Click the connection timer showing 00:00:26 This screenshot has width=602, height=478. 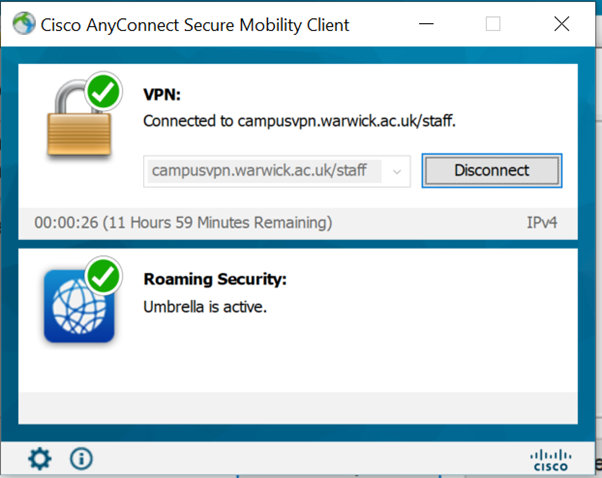[66, 222]
